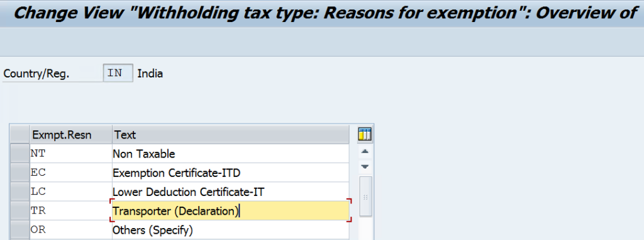
Task: Click the Country/Reg. field showing IN
Action: [x=118, y=73]
